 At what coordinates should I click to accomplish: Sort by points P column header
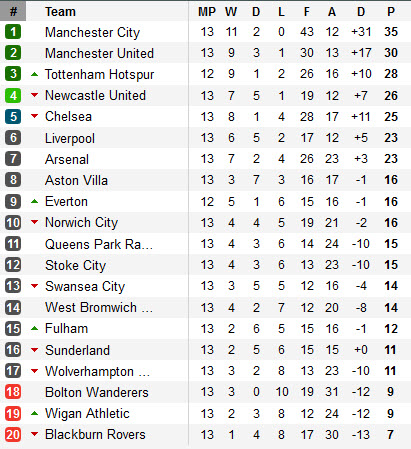391,12
